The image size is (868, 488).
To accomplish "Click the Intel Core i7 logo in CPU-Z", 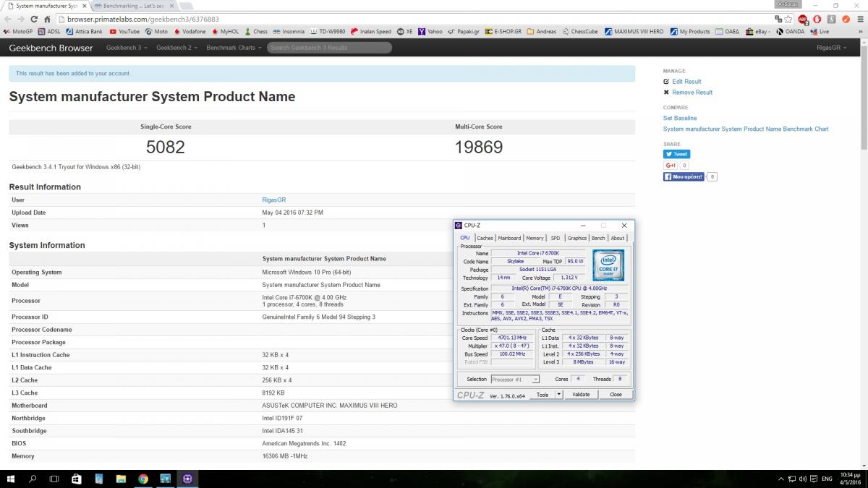I will [608, 265].
